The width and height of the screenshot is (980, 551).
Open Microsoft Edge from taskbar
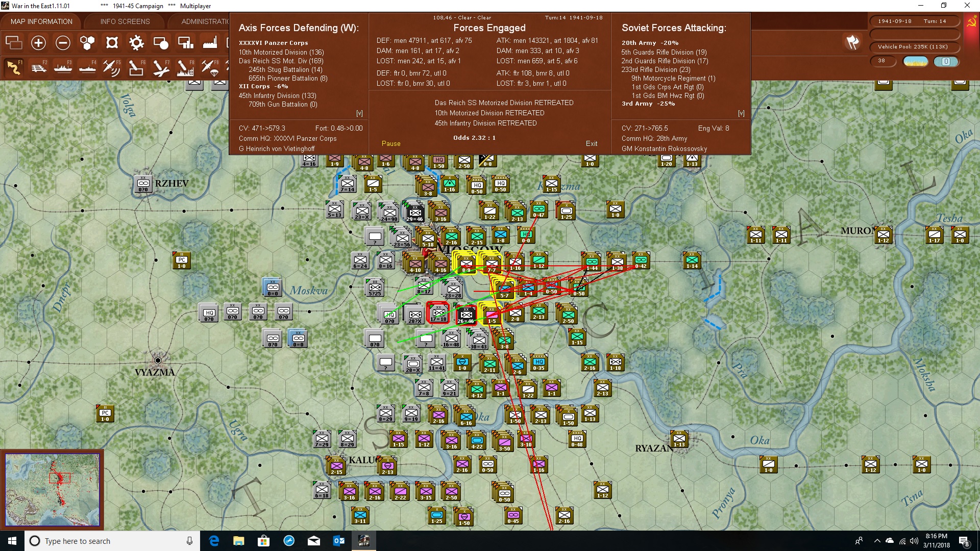click(214, 541)
